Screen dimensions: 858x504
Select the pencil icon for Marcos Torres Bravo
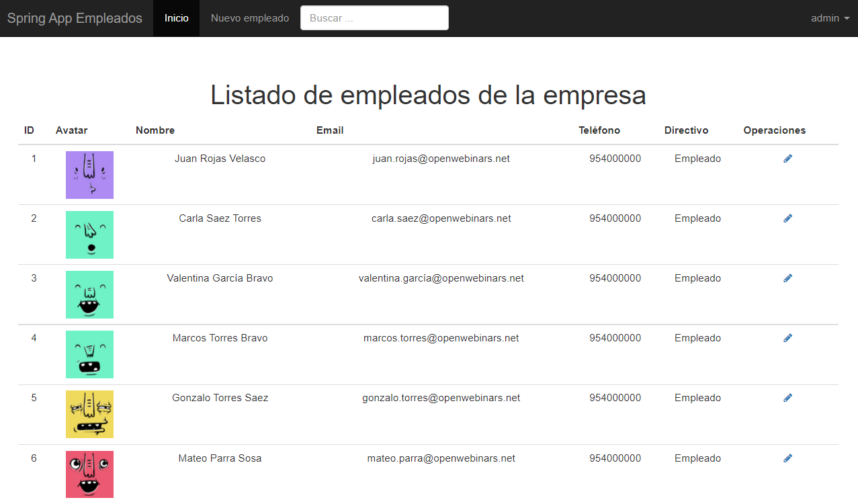click(x=787, y=337)
